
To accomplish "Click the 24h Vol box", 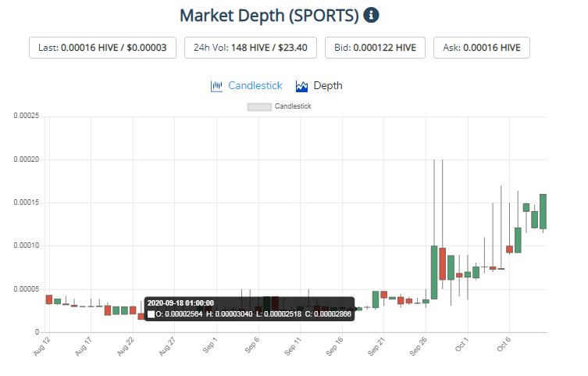I will (x=251, y=48).
